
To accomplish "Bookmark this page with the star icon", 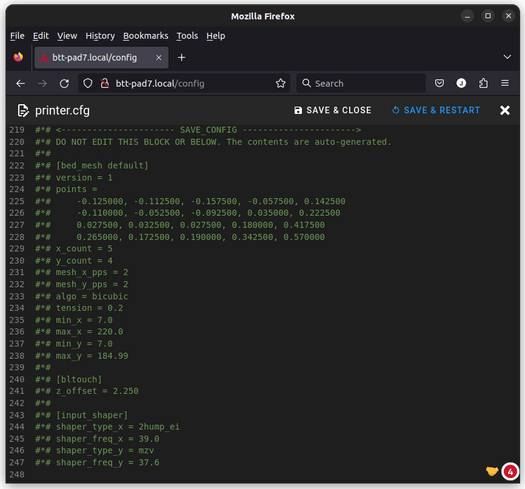I will tap(281, 83).
